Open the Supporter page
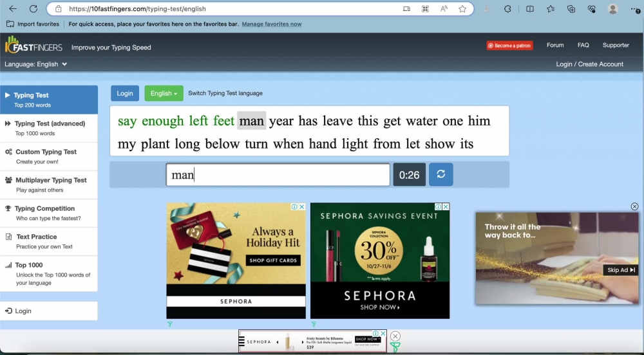Screen dimensions: 644x355 click(616, 45)
